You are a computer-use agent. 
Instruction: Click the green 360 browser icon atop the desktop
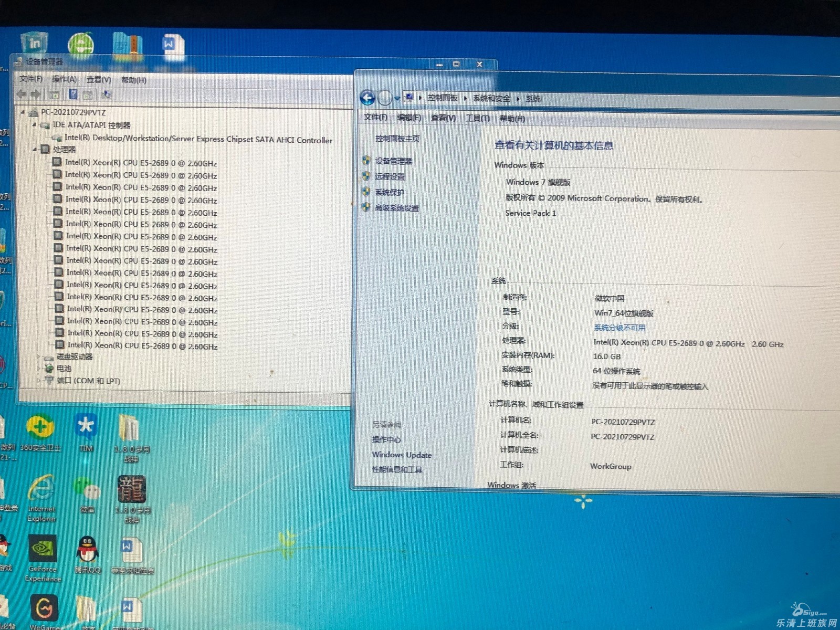tap(80, 46)
